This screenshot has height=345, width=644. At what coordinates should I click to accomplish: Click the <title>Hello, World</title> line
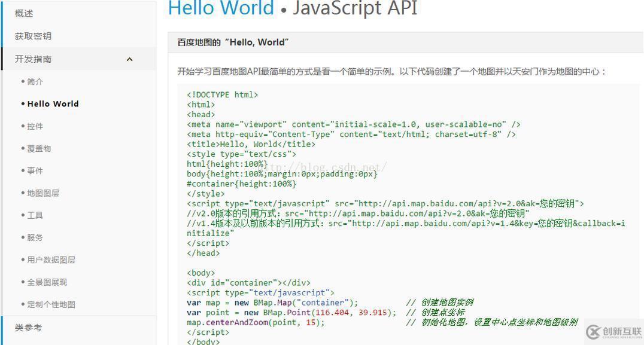tap(251, 144)
